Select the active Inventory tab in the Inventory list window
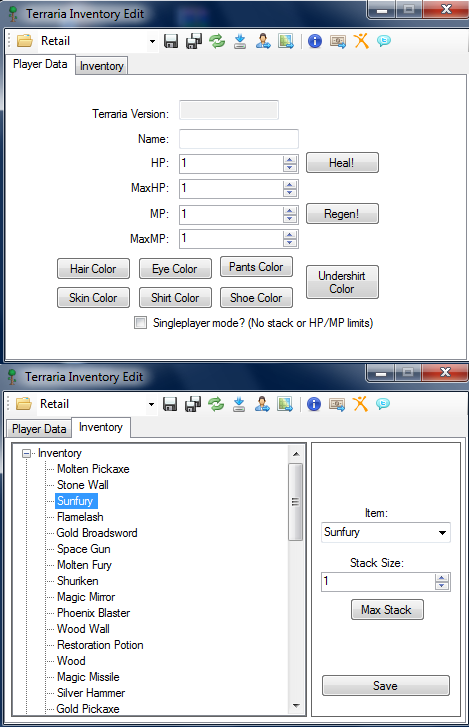This screenshot has width=469, height=727. click(101, 427)
